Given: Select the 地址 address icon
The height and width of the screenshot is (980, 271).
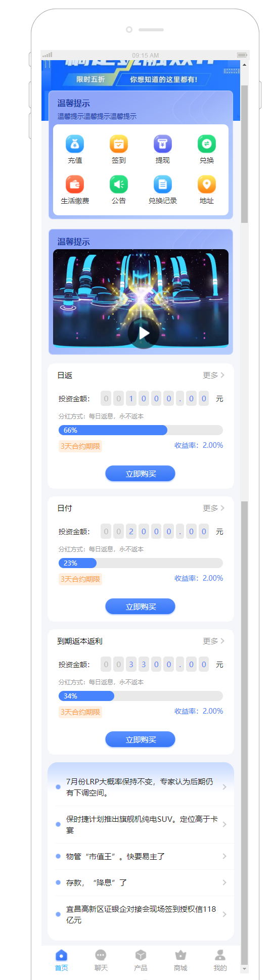Looking at the screenshot, I should tap(207, 184).
